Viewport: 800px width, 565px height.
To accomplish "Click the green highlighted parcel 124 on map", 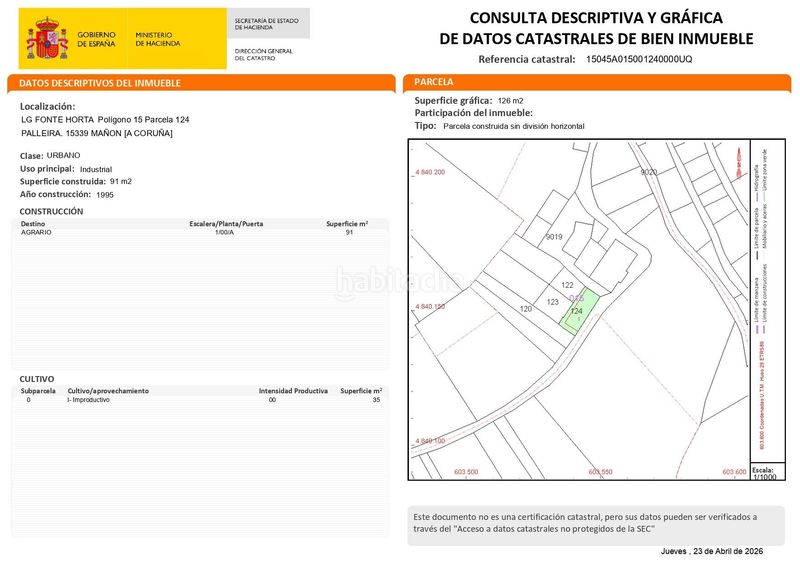I will (x=579, y=311).
